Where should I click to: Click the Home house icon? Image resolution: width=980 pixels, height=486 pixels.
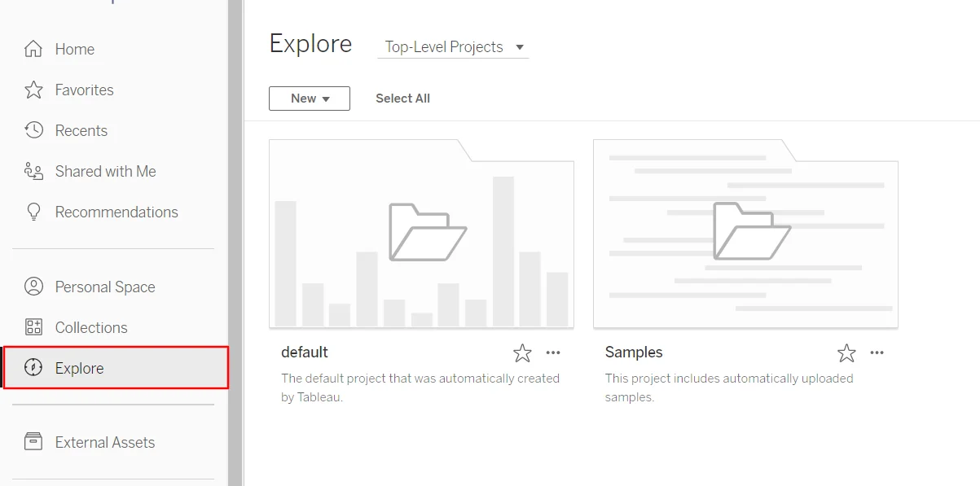point(33,49)
